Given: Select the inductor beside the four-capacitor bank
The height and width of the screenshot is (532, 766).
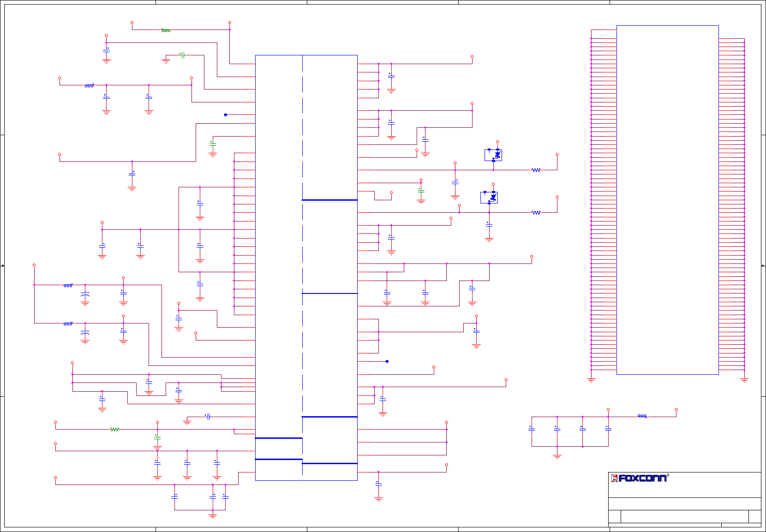Looking at the screenshot, I should pos(642,416).
